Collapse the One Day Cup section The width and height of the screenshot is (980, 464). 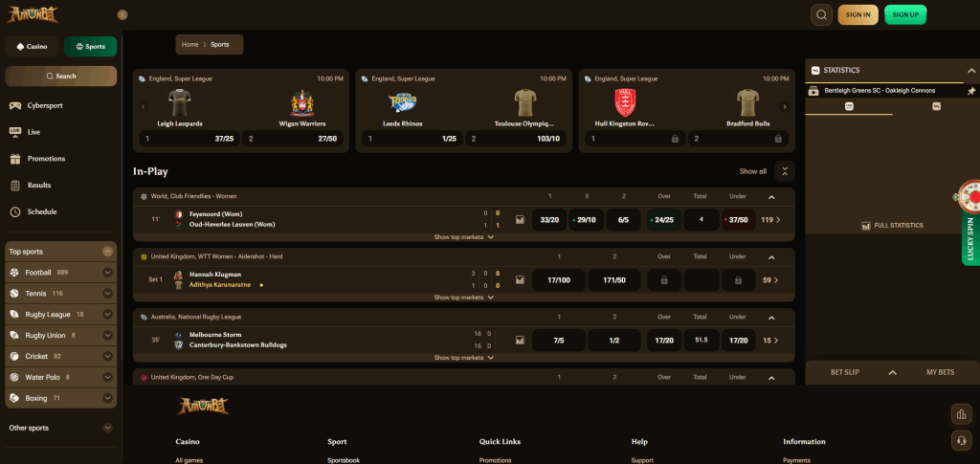coord(771,378)
